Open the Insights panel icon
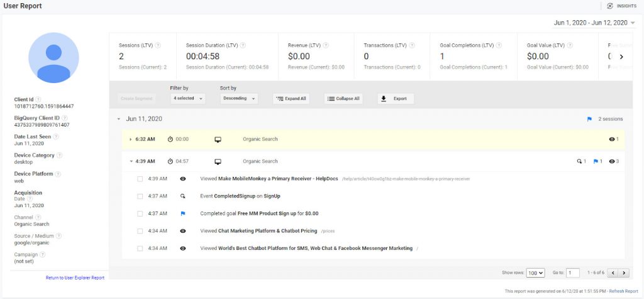This screenshot has height=299, width=644. coord(610,6)
